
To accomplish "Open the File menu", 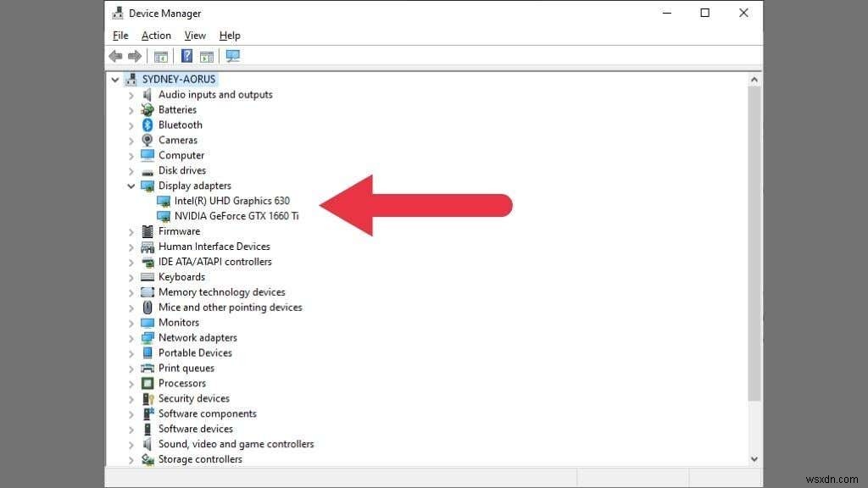I will (120, 36).
